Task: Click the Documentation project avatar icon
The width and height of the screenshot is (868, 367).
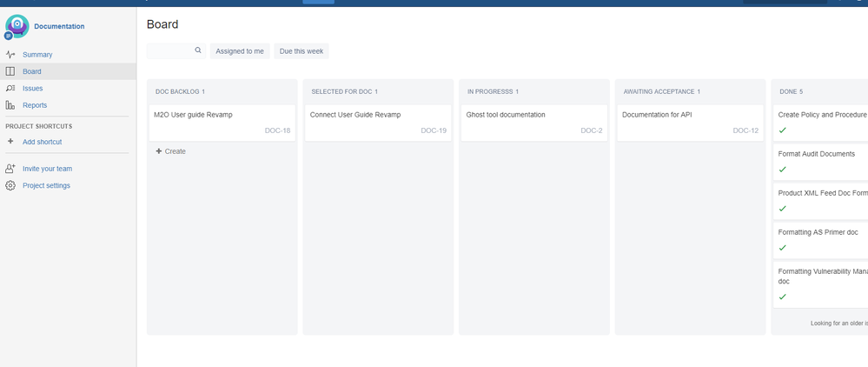Action: pos(17,26)
